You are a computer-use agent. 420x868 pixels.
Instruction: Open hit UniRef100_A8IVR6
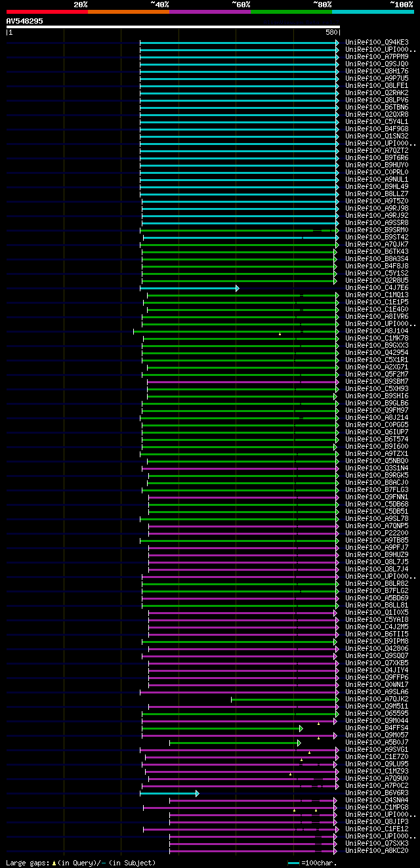377,317
